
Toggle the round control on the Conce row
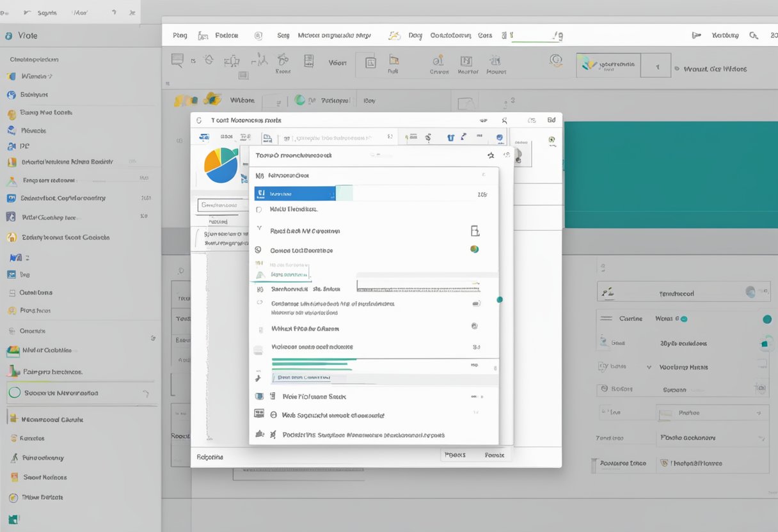[474, 249]
